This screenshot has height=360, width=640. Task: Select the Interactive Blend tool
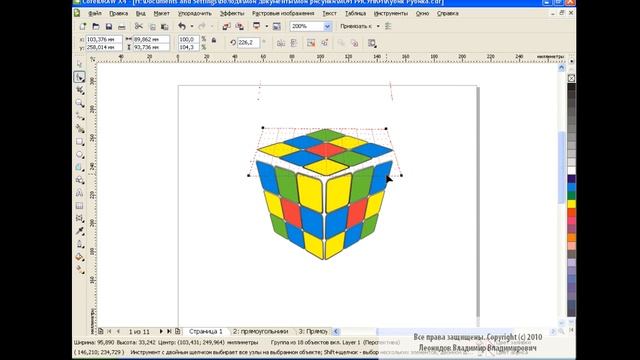80,219
